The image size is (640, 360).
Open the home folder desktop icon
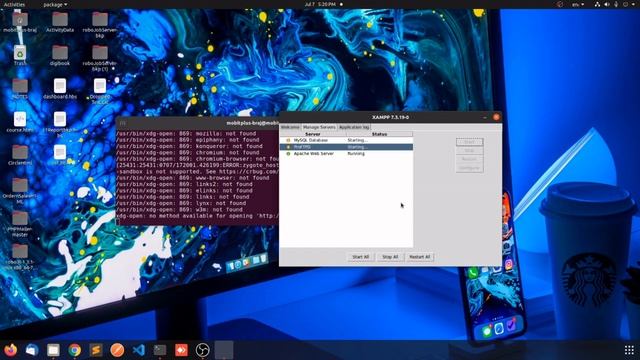coord(20,22)
